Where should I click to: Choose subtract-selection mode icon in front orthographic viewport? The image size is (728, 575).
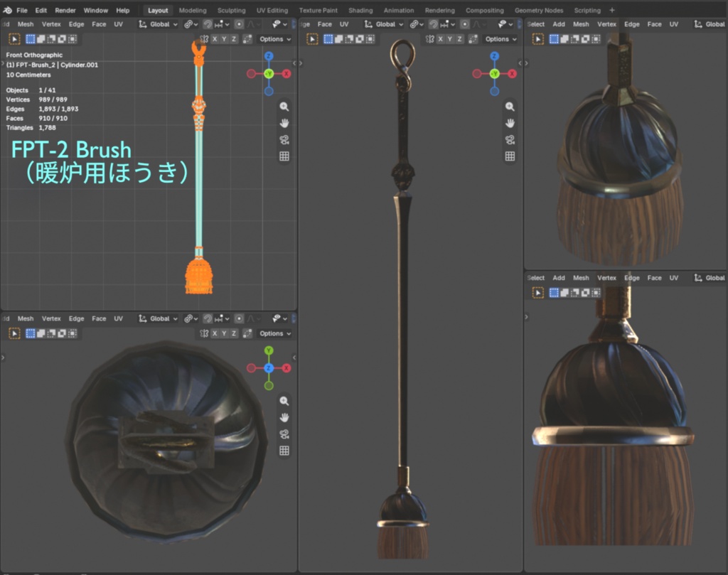click(x=51, y=39)
